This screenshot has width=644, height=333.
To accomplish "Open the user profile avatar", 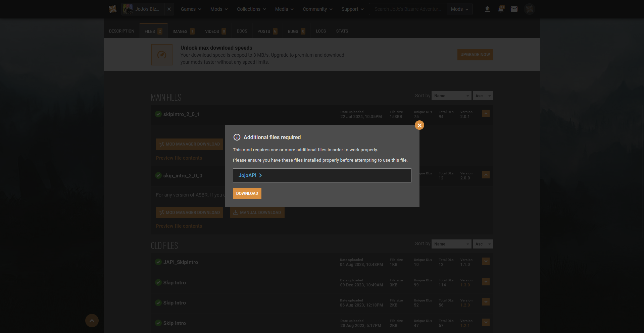I will click(x=530, y=9).
